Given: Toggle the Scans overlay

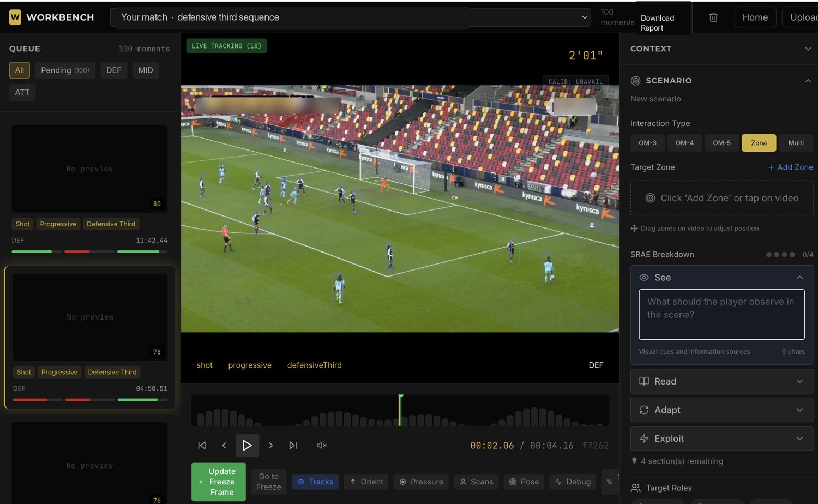Looking at the screenshot, I should (x=477, y=482).
